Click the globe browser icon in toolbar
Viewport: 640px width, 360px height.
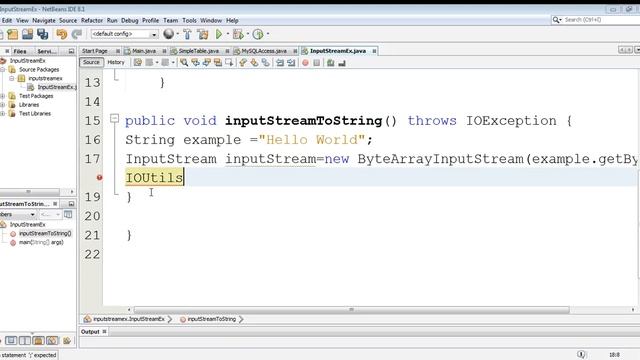(x=168, y=34)
